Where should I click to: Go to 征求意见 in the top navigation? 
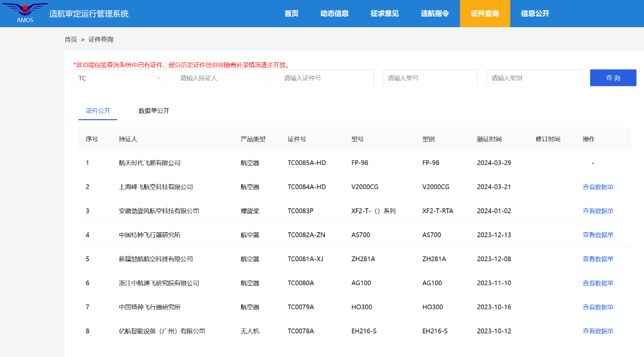coord(385,14)
